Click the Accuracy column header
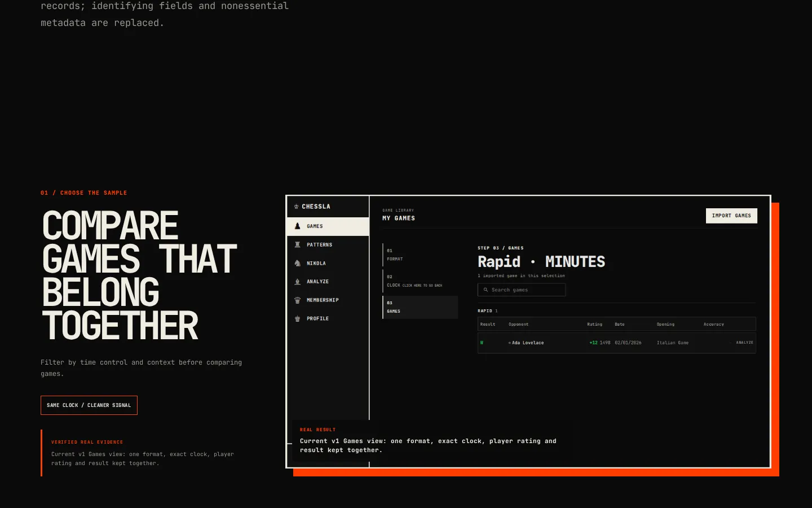812x508 pixels. (x=713, y=325)
